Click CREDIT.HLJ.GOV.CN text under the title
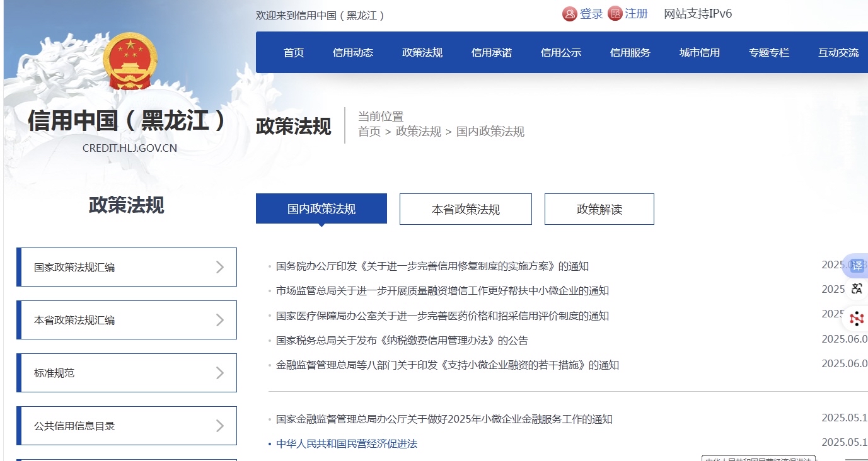The height and width of the screenshot is (461, 868). pyautogui.click(x=130, y=149)
